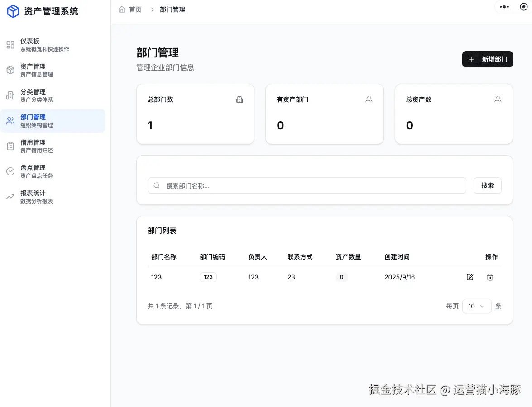Click the 负责人 column header
The height and width of the screenshot is (407, 532).
[258, 257]
